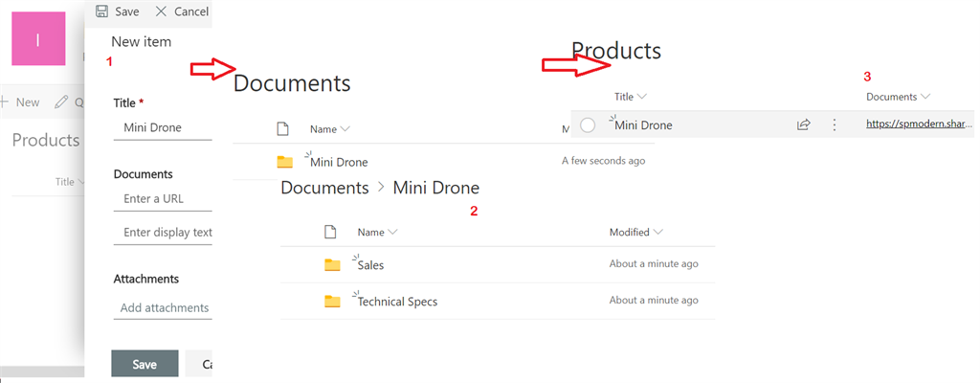Expand the Documents column dropdown in Products

[x=926, y=97]
